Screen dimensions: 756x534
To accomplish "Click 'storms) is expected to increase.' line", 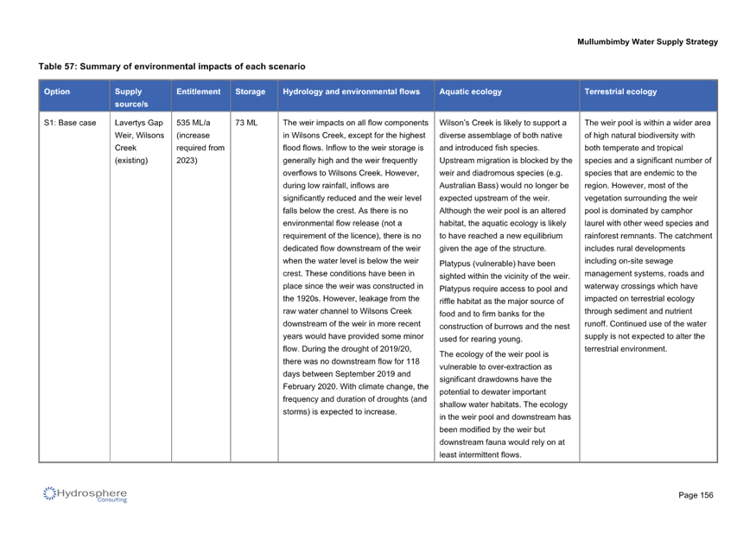I will coord(340,411).
